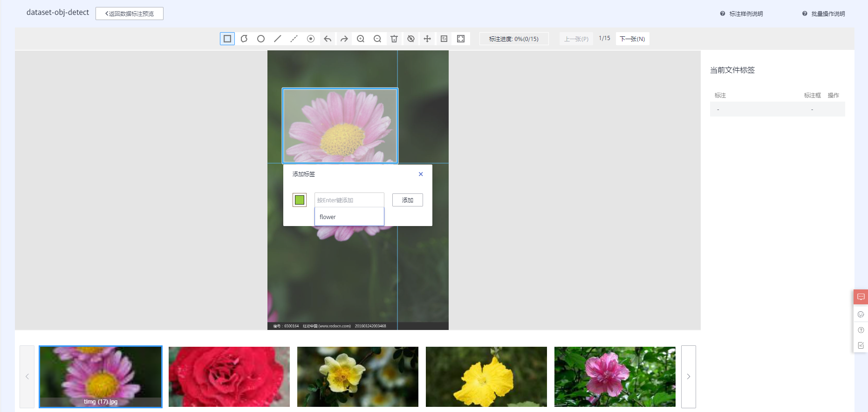This screenshot has height=412, width=868.
Task: Click the undo arrow icon
Action: [328, 39]
